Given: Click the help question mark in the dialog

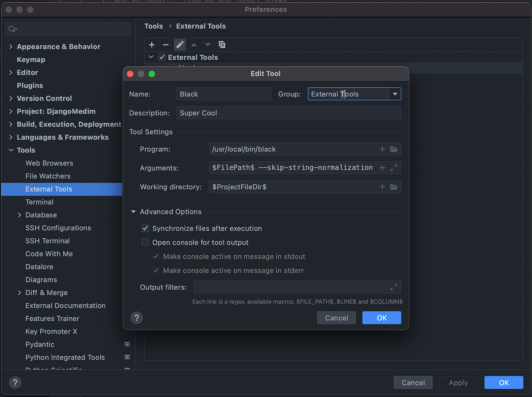Looking at the screenshot, I should pyautogui.click(x=136, y=318).
